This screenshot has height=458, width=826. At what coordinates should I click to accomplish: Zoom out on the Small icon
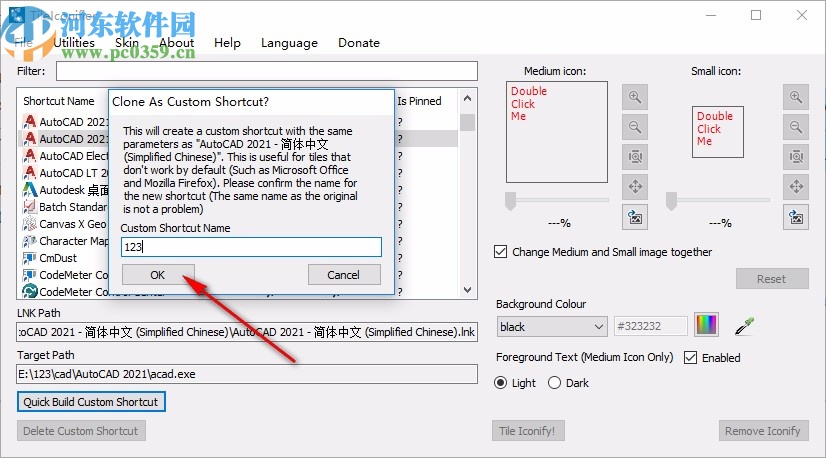(795, 127)
